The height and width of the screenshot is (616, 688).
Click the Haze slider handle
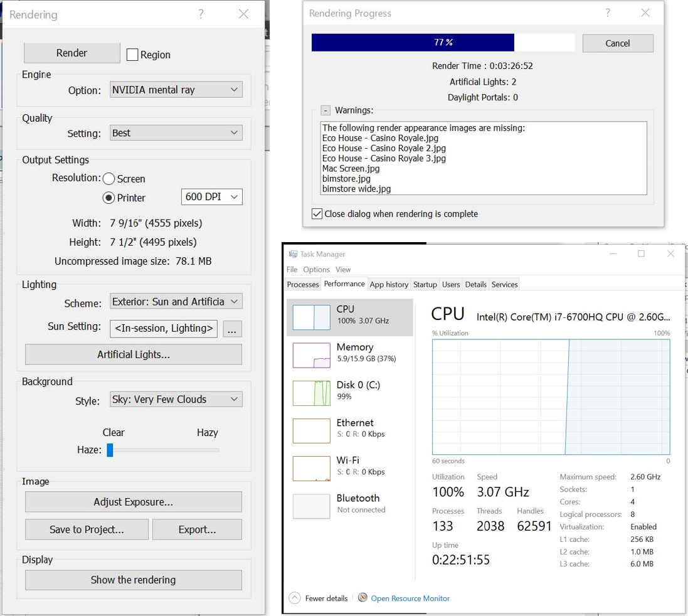click(110, 450)
